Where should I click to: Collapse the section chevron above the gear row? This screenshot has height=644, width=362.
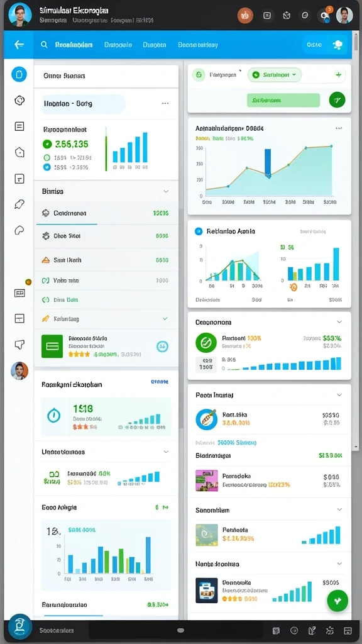click(x=166, y=191)
